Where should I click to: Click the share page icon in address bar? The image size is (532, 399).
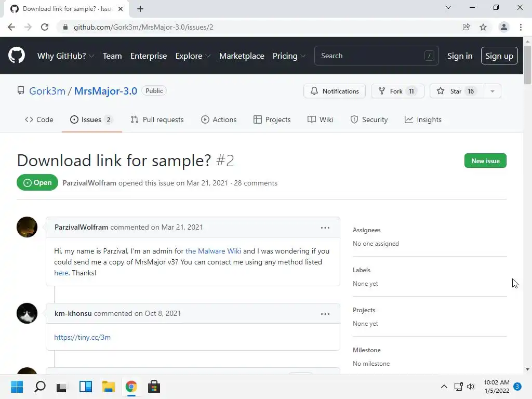[466, 27]
